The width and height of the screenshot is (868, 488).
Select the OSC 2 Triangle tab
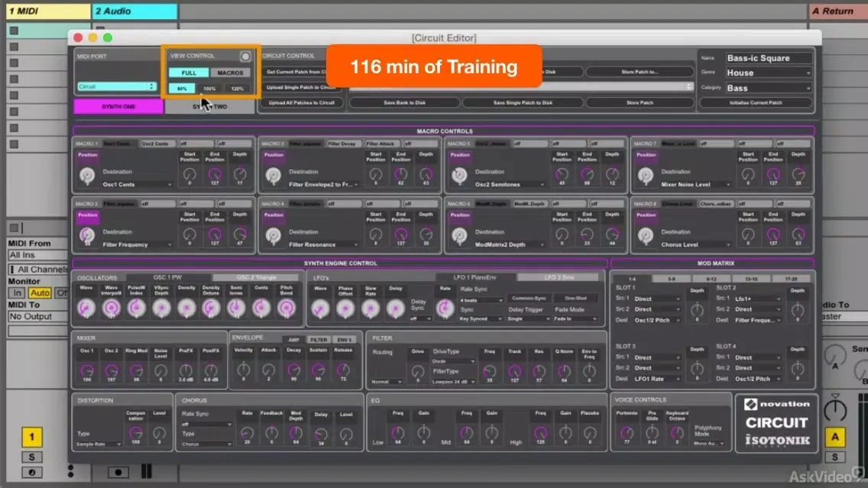(256, 277)
